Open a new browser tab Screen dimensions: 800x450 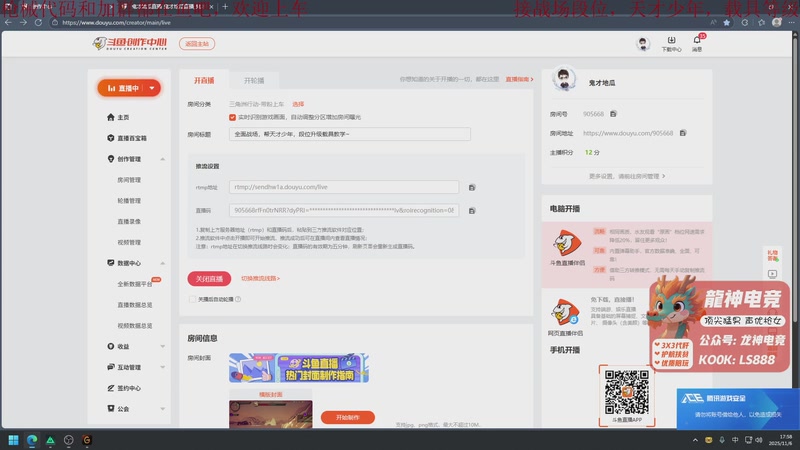225,7
